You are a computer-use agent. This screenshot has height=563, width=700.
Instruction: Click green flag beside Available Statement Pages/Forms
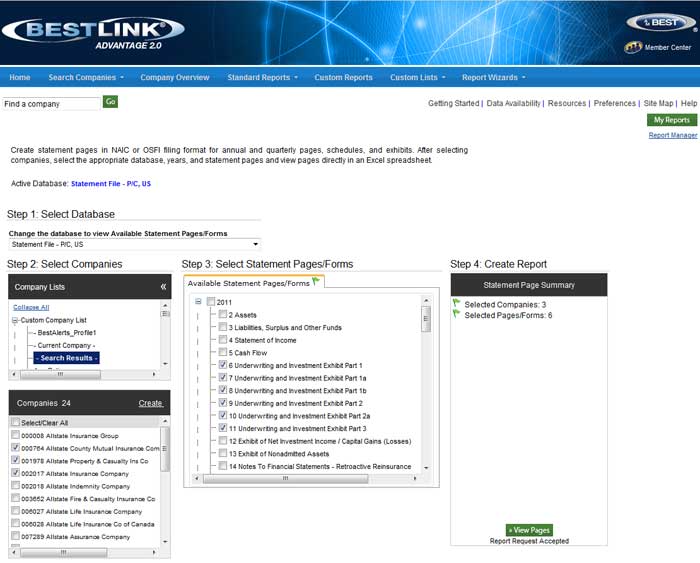point(316,281)
